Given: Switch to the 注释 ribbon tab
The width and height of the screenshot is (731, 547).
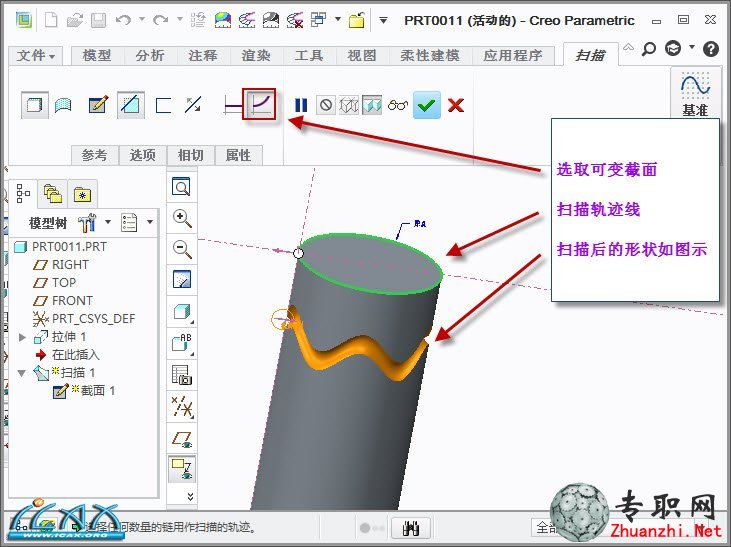Looking at the screenshot, I should (x=203, y=55).
